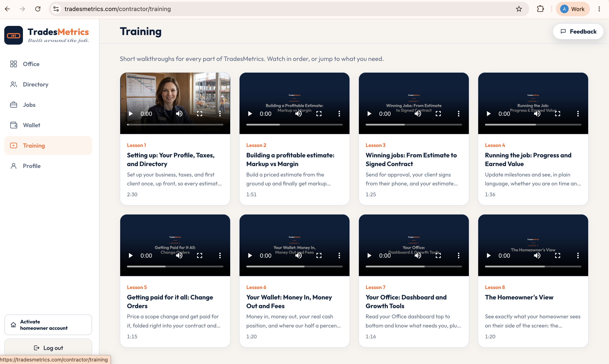Mute the Lesson 2 video

pyautogui.click(x=299, y=114)
